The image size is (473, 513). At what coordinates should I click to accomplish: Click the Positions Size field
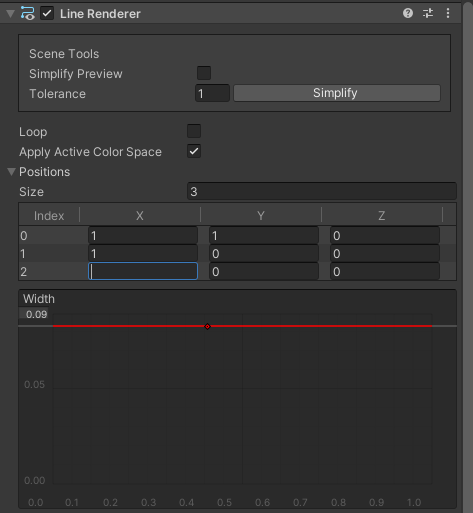[x=322, y=192]
